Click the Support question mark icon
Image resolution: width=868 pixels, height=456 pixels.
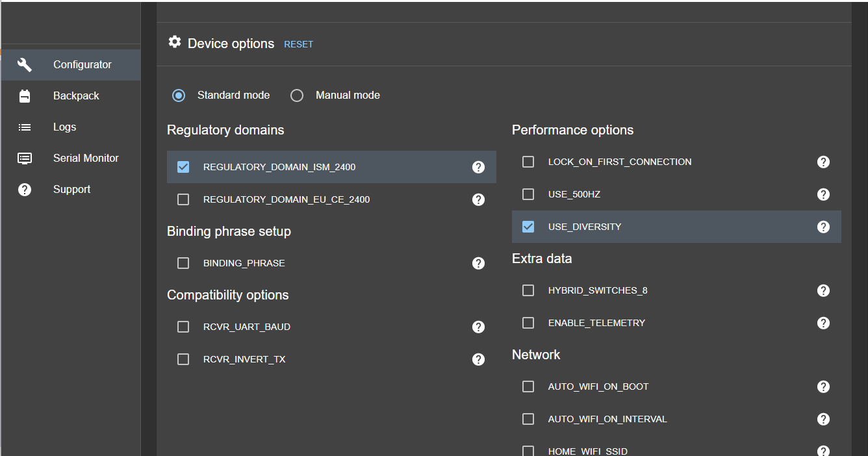tap(25, 190)
